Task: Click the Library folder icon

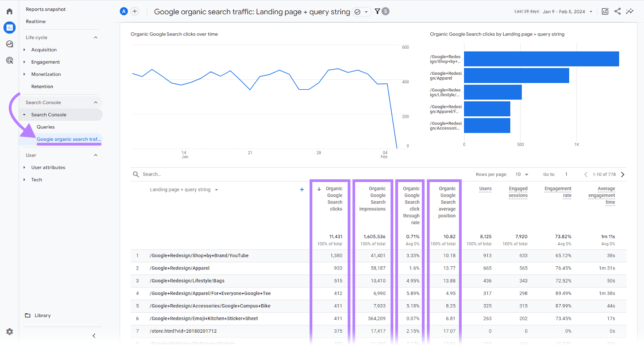Action: click(28, 315)
